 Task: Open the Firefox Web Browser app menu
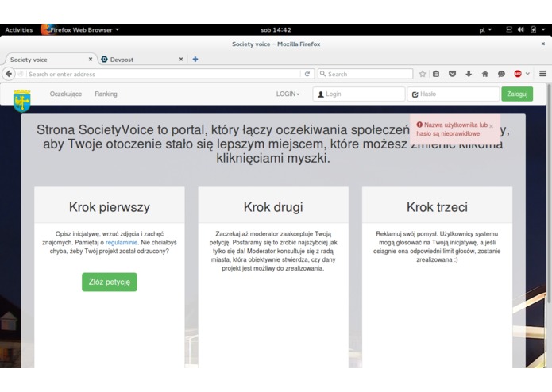pyautogui.click(x=80, y=30)
